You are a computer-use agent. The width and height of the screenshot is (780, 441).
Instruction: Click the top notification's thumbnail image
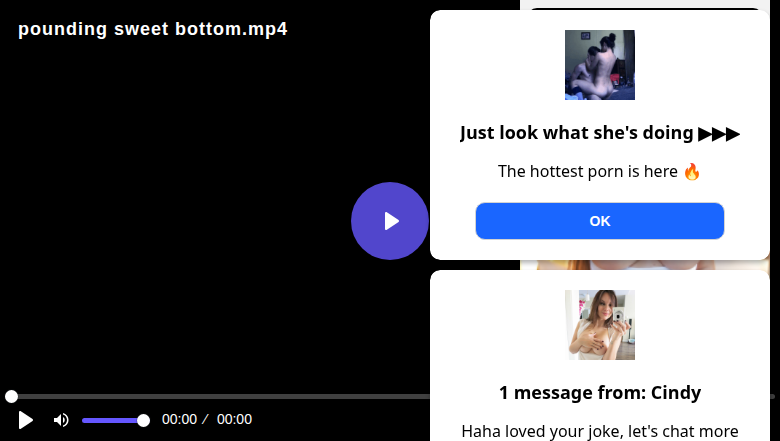click(x=600, y=65)
